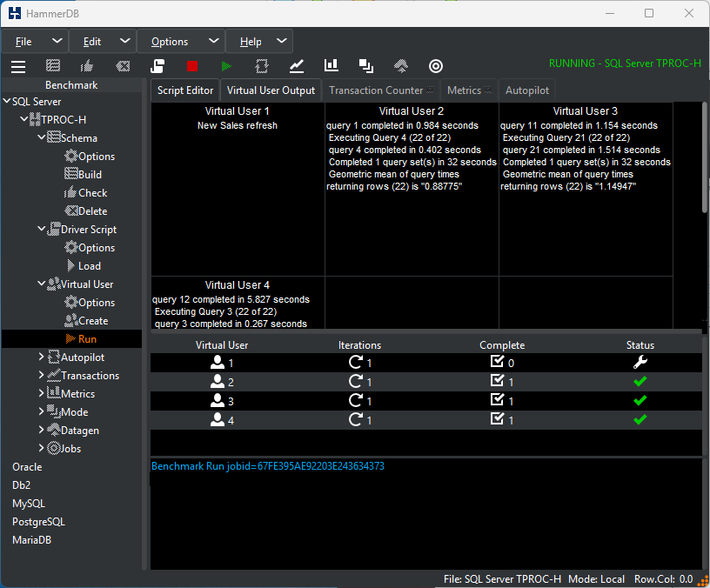
Task: Select Options under Virtual User
Action: [x=90, y=303]
